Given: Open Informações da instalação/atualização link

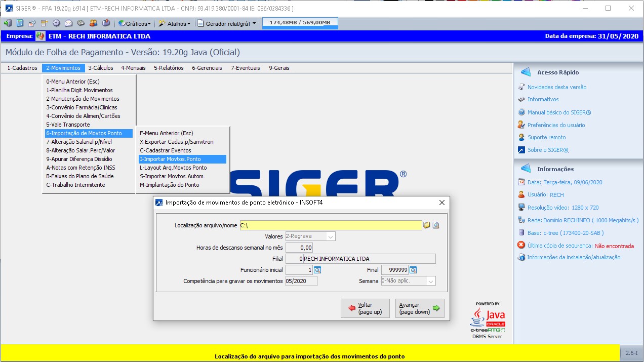Looking at the screenshot, I should click(x=573, y=257).
